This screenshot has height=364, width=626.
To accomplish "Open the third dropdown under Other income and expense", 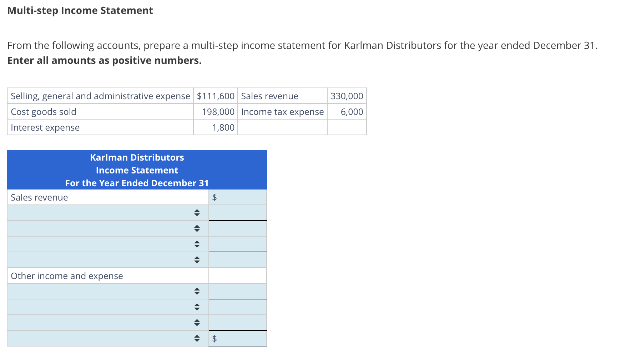I will point(197,322).
